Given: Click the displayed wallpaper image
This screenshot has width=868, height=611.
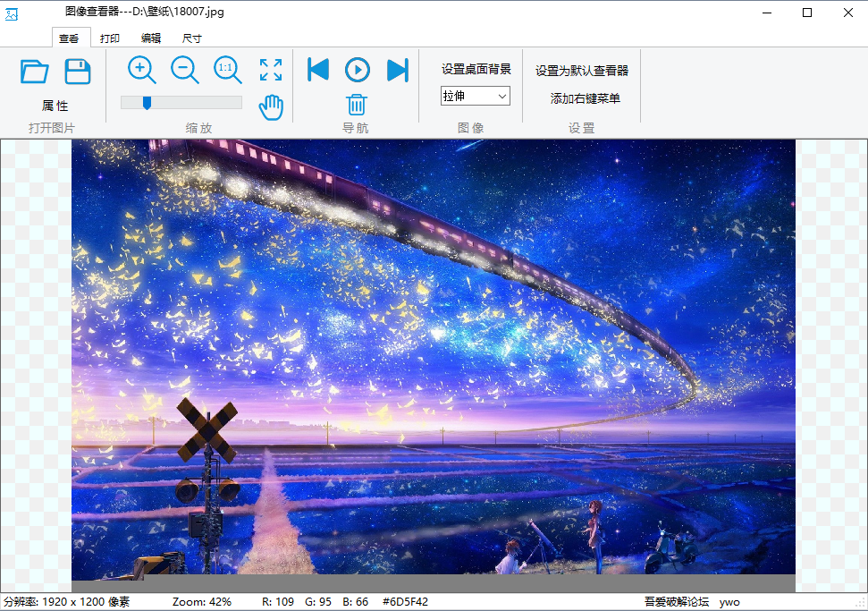Looking at the screenshot, I should tap(434, 357).
